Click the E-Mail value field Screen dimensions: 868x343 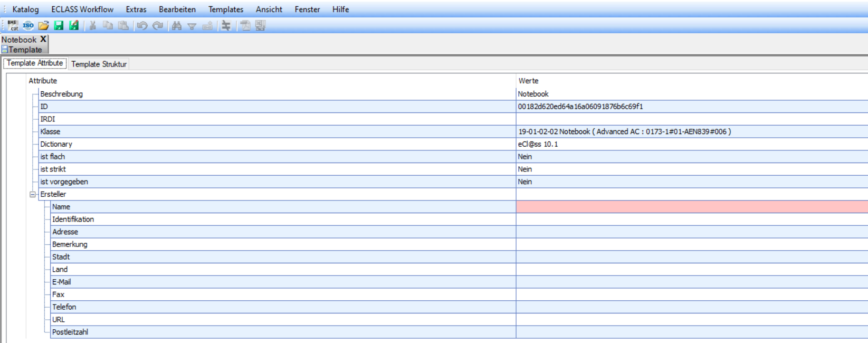coord(691,282)
